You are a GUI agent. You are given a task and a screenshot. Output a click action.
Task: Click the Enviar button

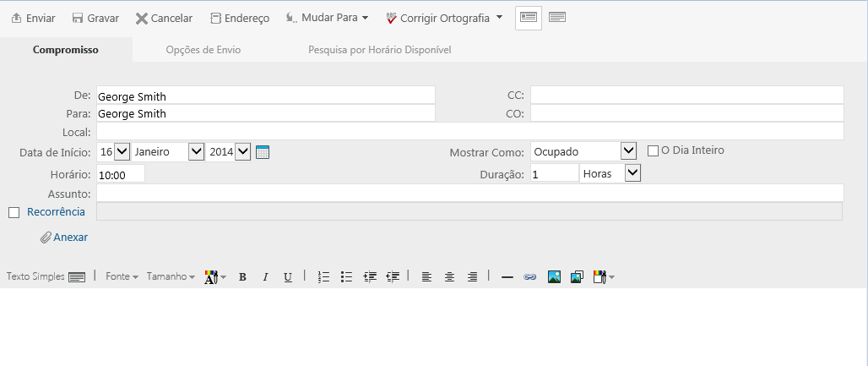click(34, 18)
